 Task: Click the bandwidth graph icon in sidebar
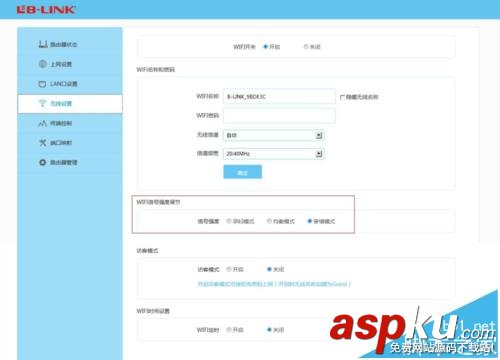point(42,123)
